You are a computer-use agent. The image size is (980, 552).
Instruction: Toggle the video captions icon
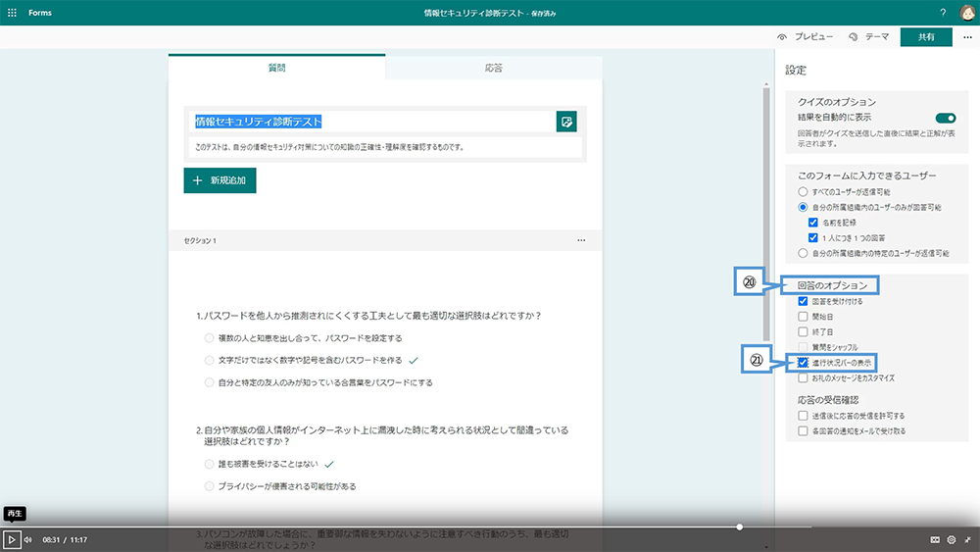point(935,539)
